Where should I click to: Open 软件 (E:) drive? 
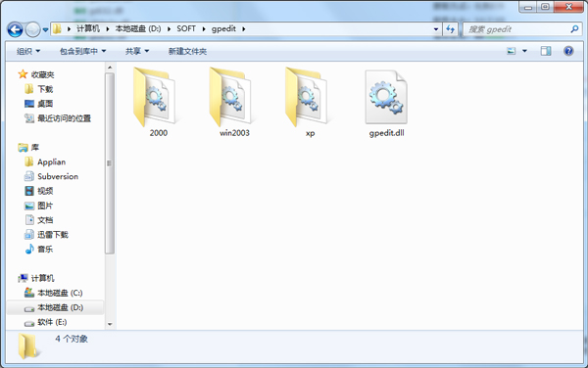point(52,322)
